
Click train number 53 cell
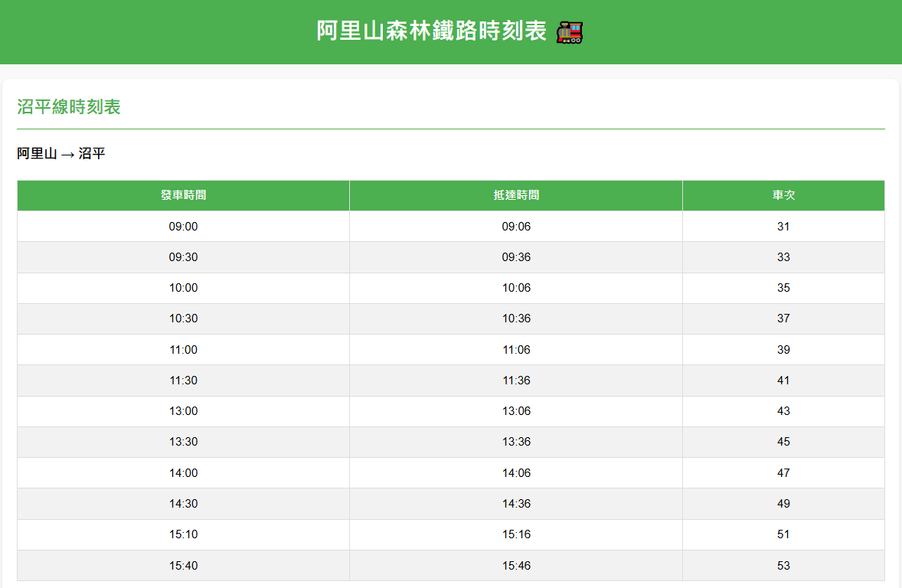783,566
